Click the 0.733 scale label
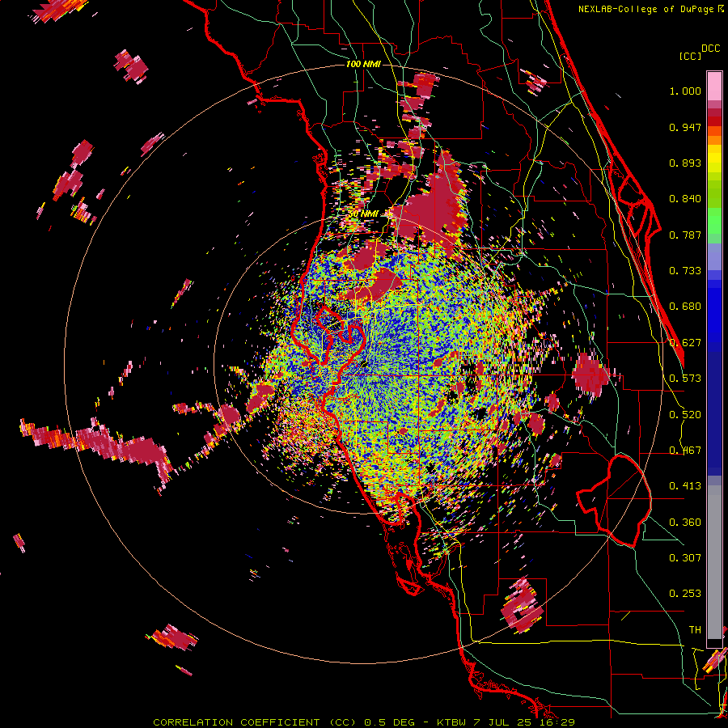Screen dimensions: 728x728 point(685,271)
